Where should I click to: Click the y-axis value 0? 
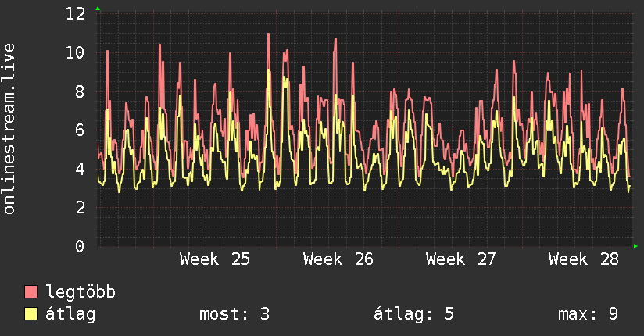(x=80, y=246)
